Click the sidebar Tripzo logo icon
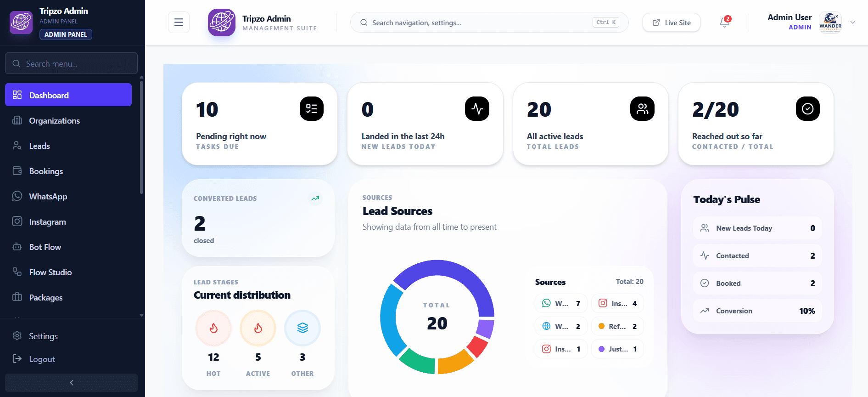This screenshot has width=868, height=397. [x=21, y=22]
